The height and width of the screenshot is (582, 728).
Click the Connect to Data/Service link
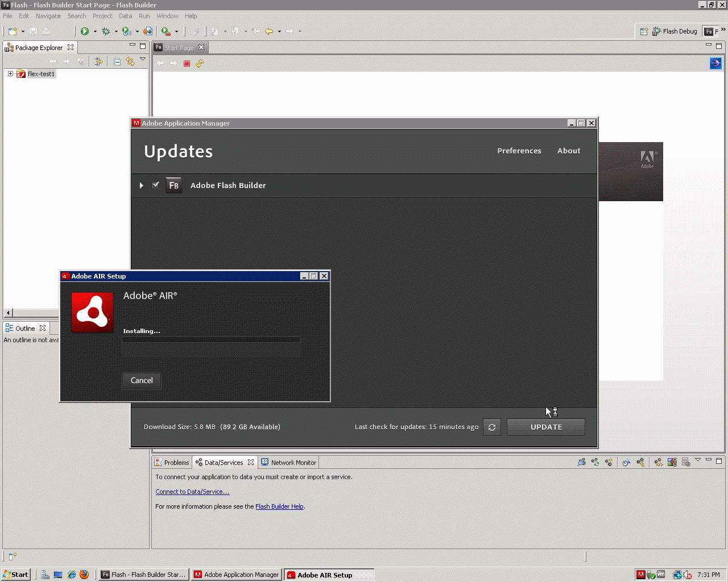pyautogui.click(x=192, y=492)
